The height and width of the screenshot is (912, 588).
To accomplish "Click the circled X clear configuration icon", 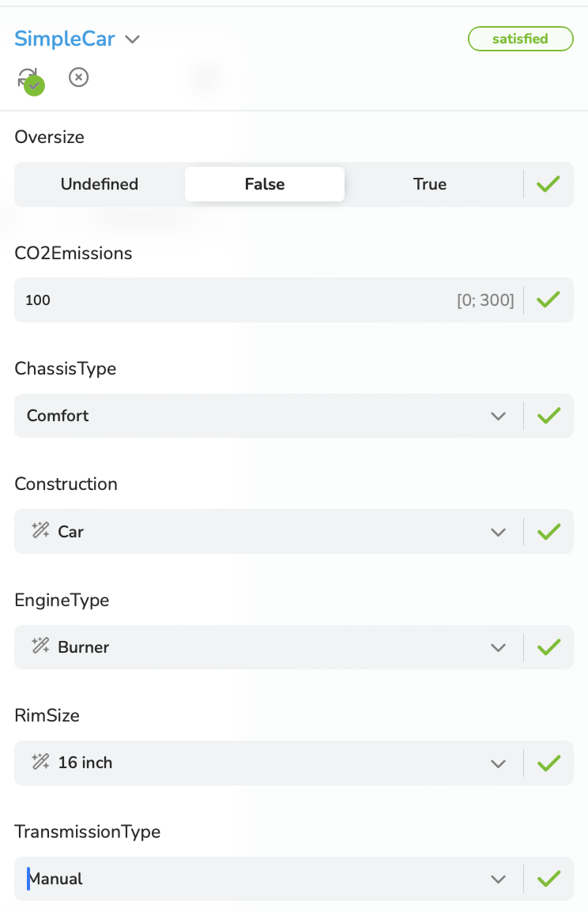I will click(x=78, y=77).
